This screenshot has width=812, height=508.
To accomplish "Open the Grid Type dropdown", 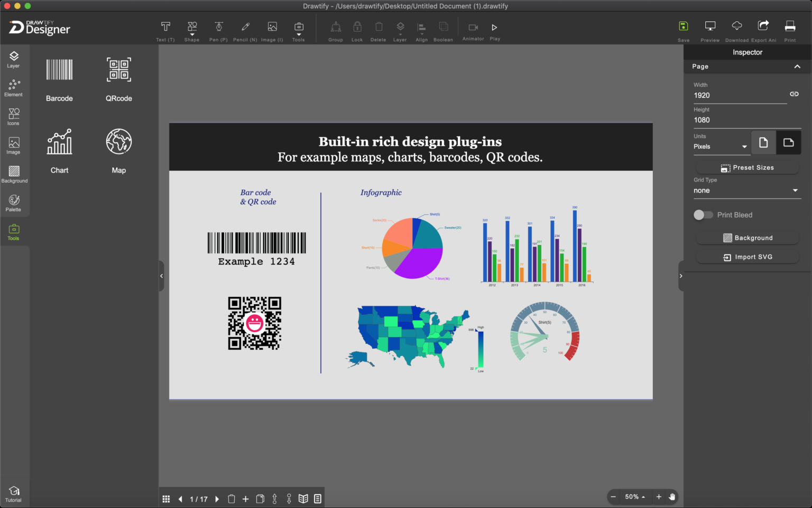I will 747,190.
